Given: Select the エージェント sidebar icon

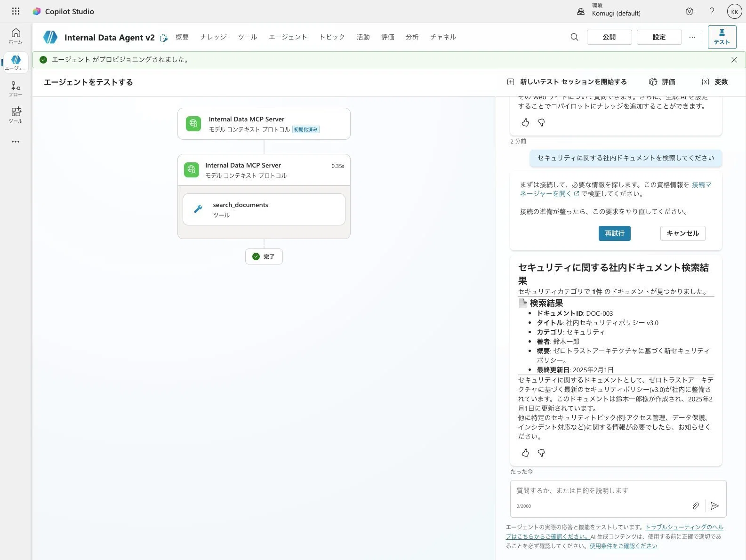Looking at the screenshot, I should point(16,62).
